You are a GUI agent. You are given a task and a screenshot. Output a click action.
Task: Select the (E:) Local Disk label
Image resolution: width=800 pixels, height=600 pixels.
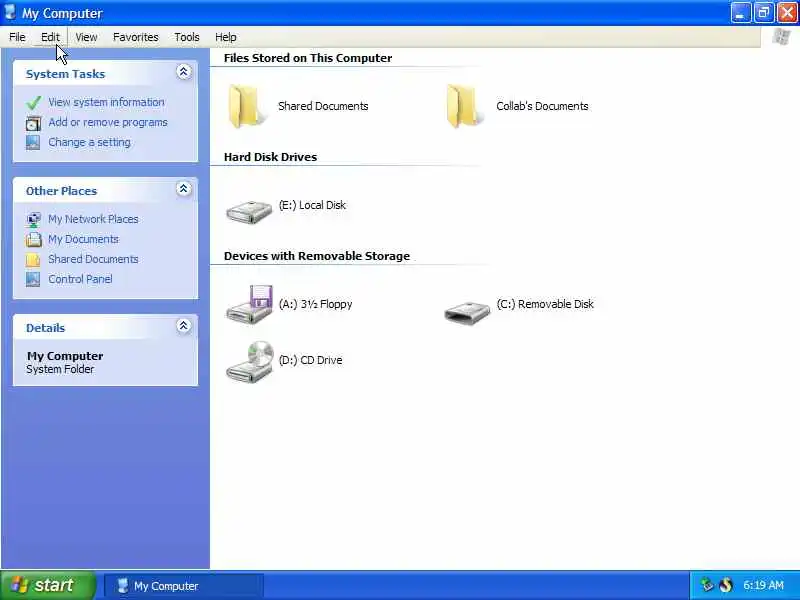[312, 205]
